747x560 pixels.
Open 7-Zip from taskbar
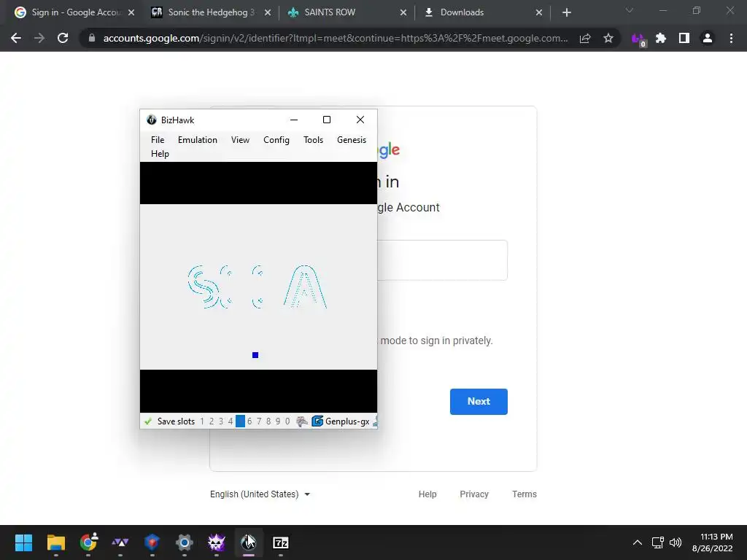click(x=281, y=542)
